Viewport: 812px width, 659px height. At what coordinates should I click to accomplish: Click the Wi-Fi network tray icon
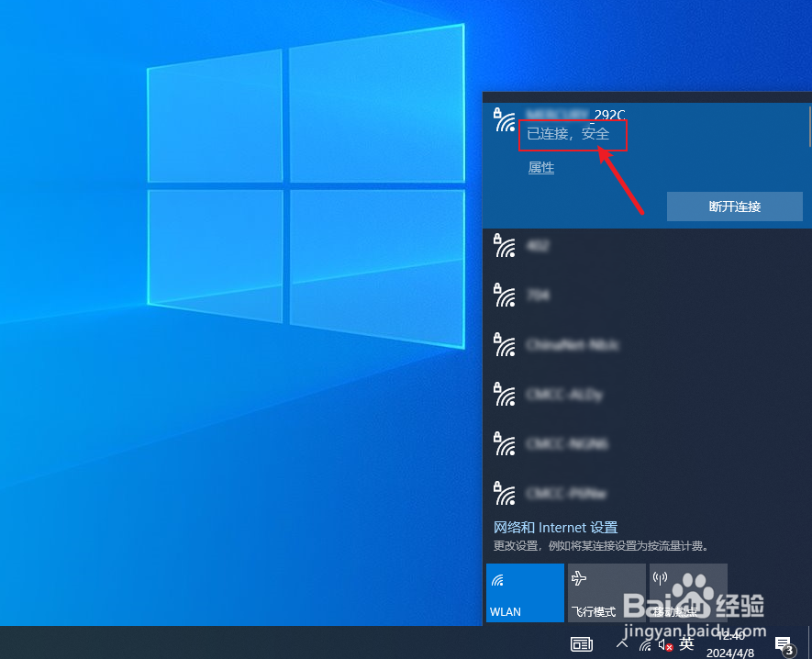pos(645,644)
